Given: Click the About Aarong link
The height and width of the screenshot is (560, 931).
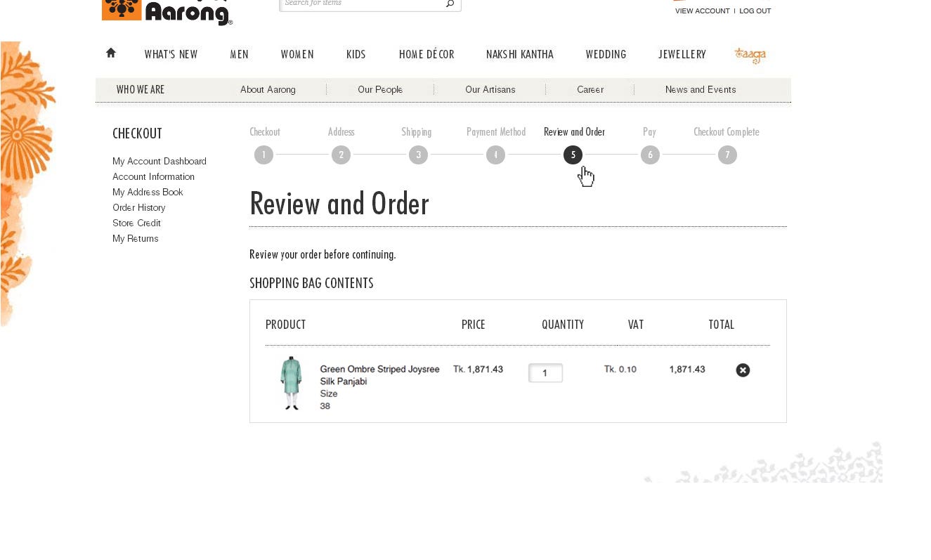Looking at the screenshot, I should (268, 90).
